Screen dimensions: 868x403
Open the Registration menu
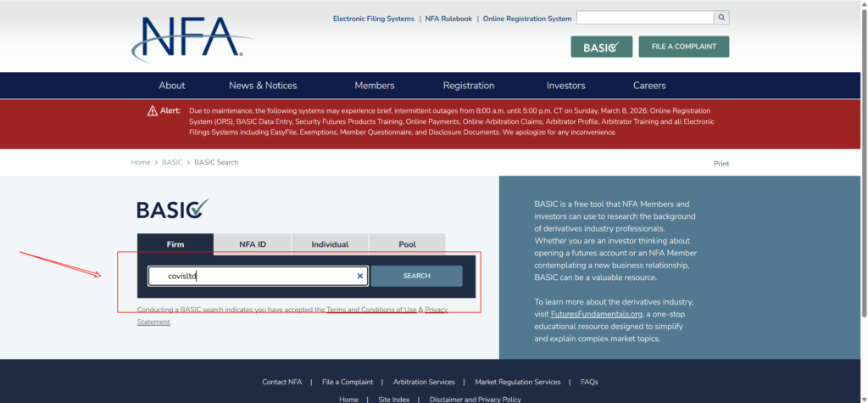click(468, 86)
